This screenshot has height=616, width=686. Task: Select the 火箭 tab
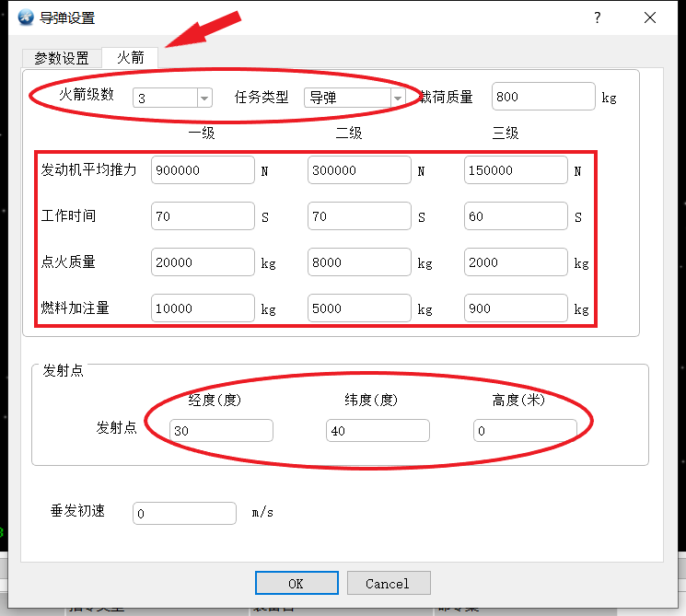130,57
